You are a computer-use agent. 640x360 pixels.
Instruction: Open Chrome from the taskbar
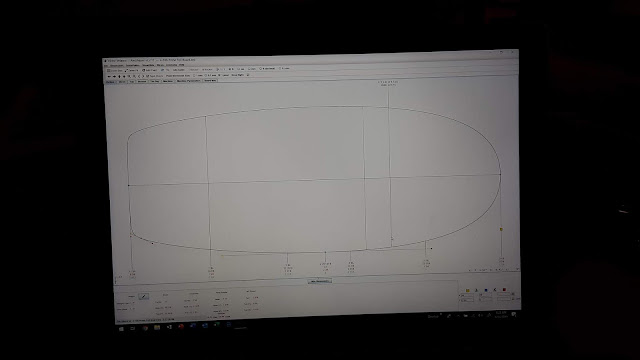[145, 328]
